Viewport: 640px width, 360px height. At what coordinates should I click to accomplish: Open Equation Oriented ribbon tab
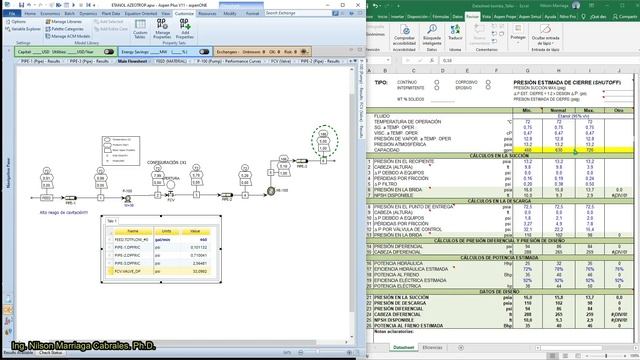141,13
